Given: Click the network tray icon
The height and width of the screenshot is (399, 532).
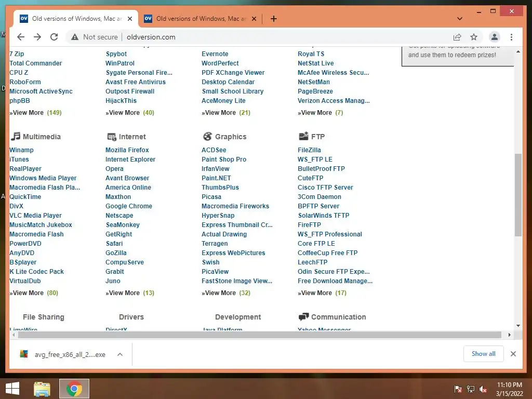Looking at the screenshot, I should click(x=471, y=389).
